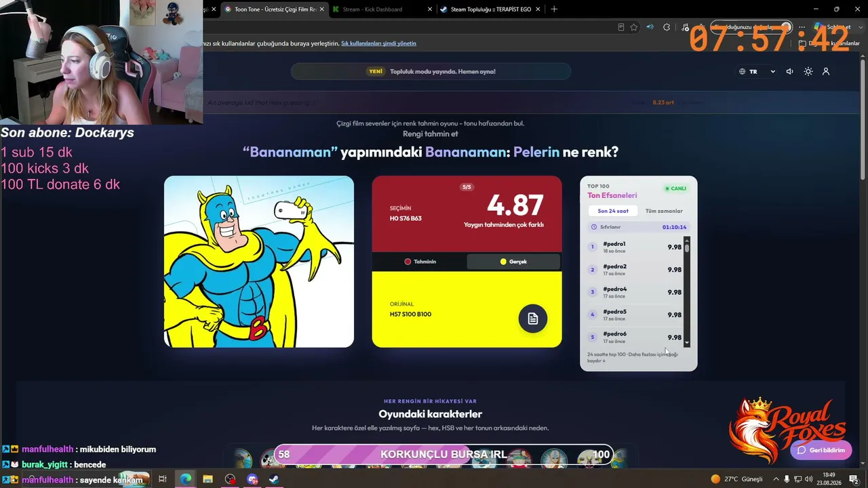Image resolution: width=868 pixels, height=488 pixels.
Task: Toggle the site sound speaker icon
Action: (x=789, y=71)
